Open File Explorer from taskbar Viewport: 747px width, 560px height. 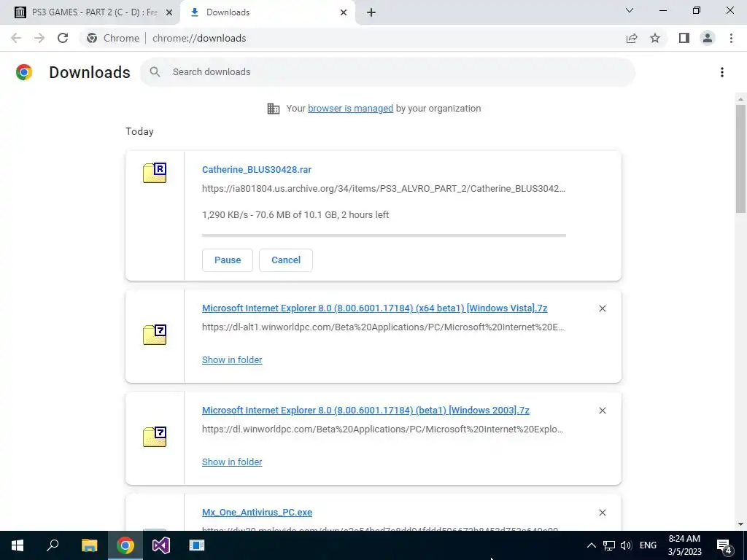(89, 545)
